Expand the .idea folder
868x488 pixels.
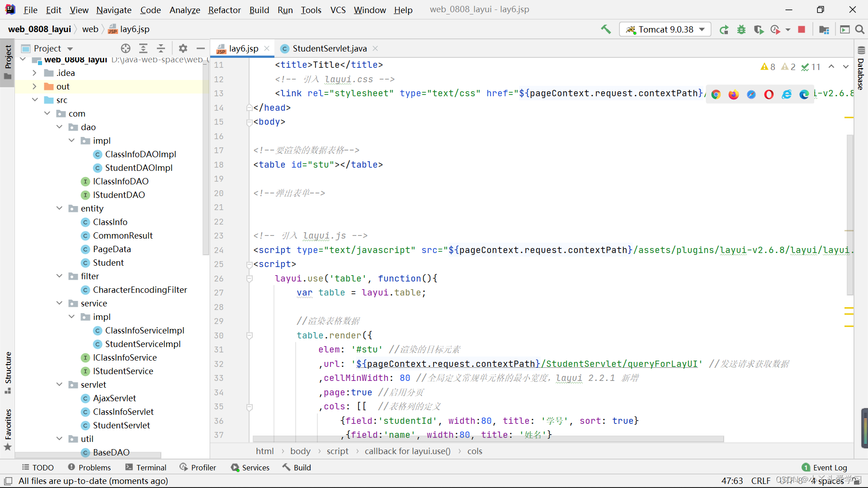(34, 73)
